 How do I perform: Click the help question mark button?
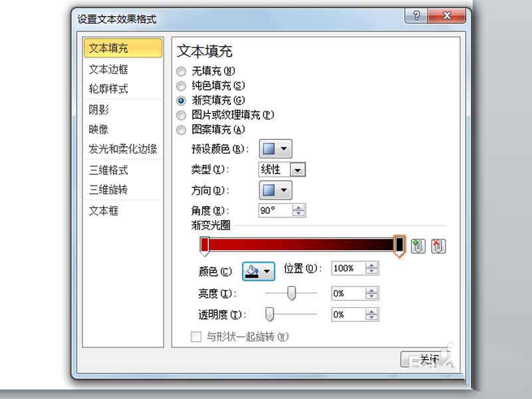point(416,15)
